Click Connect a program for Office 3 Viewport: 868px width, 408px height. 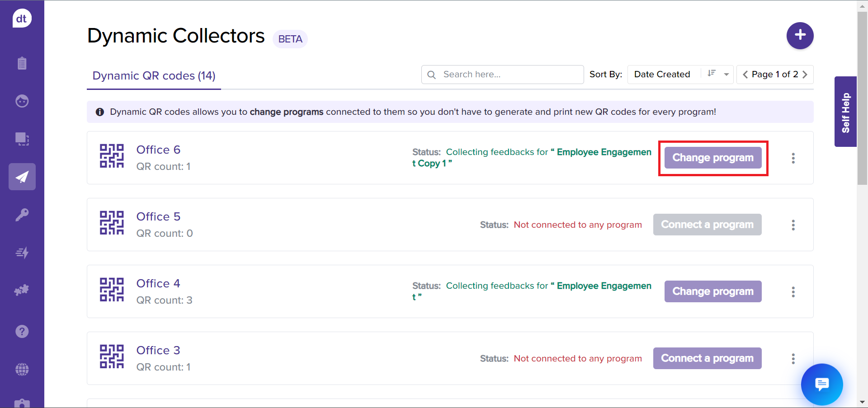point(707,358)
